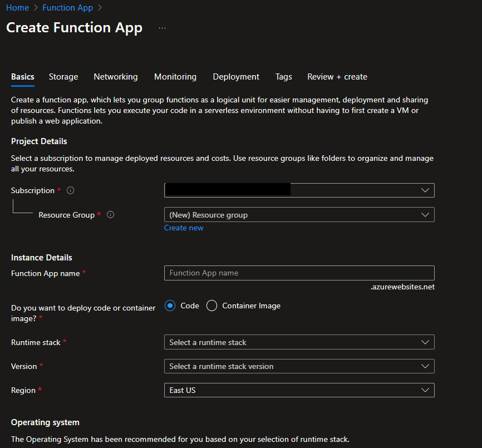The image size is (482, 448).
Task: Click the Create new resource group link
Action: pos(184,228)
